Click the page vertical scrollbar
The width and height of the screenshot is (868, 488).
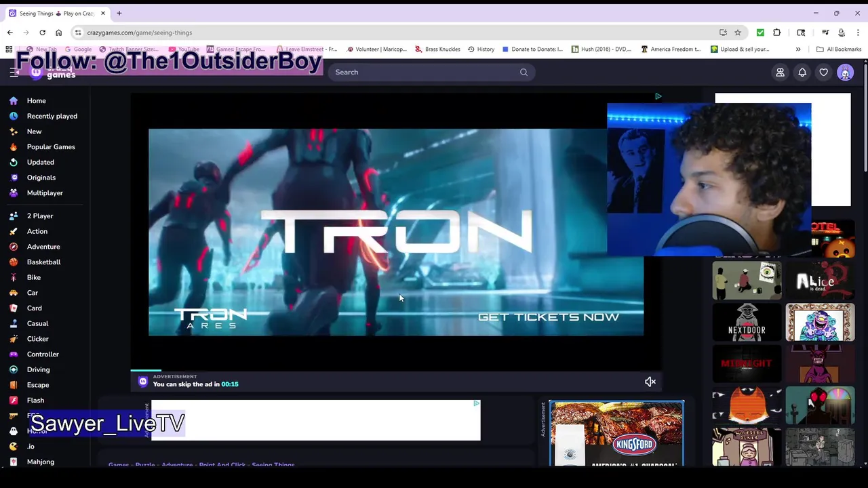pos(864,115)
